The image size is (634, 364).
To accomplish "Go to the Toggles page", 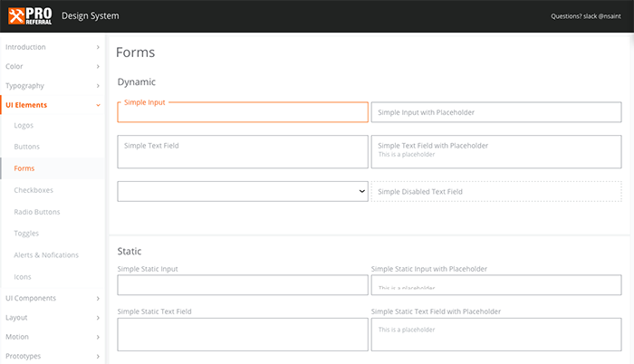I will coord(26,234).
